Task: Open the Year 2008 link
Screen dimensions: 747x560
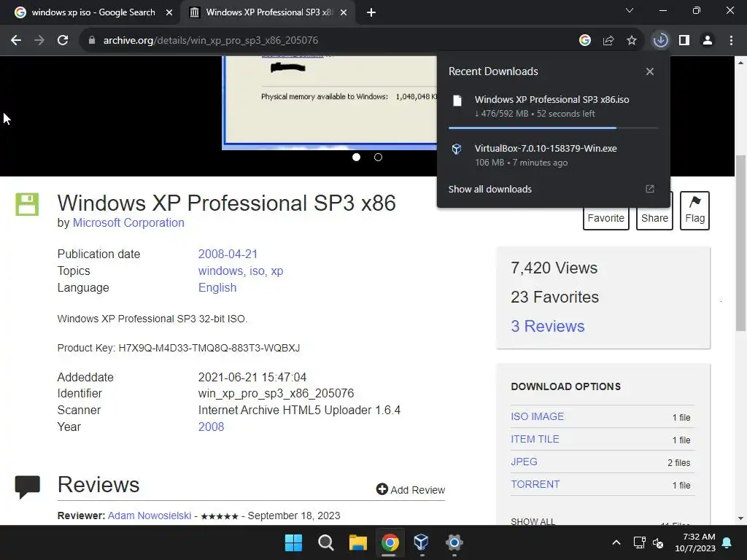Action: click(x=211, y=427)
